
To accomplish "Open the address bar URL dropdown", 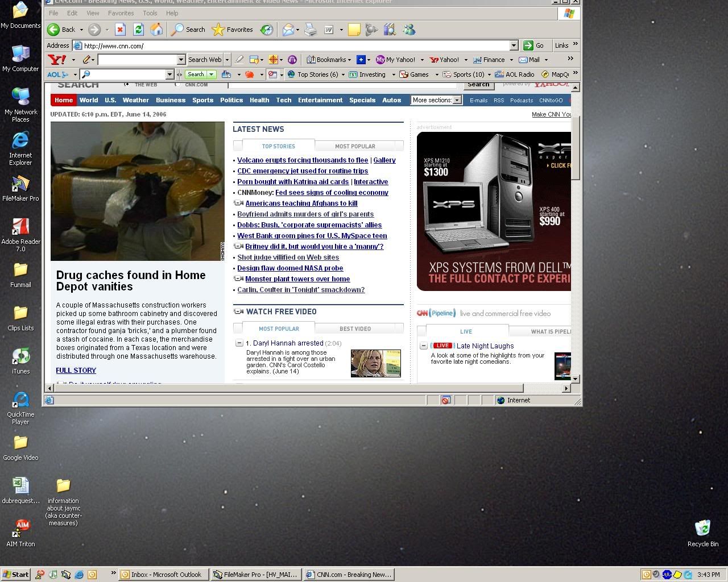I will tap(514, 45).
